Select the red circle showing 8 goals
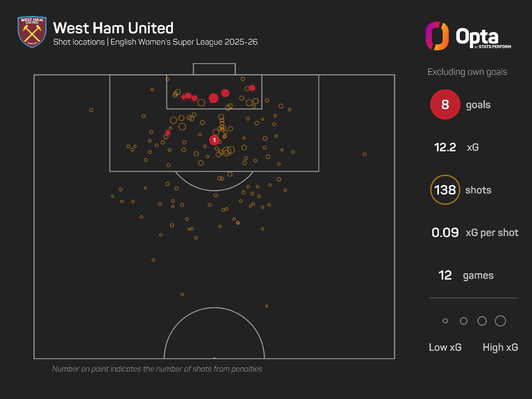 [445, 104]
